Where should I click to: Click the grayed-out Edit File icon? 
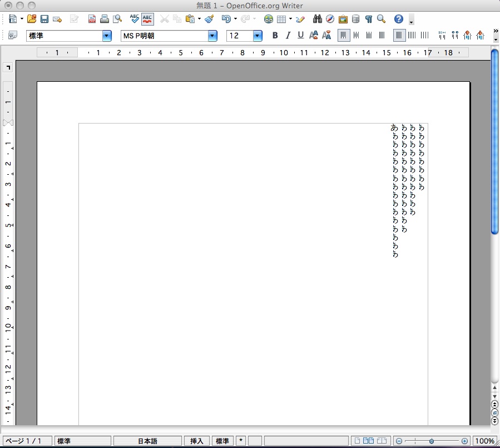point(74,19)
